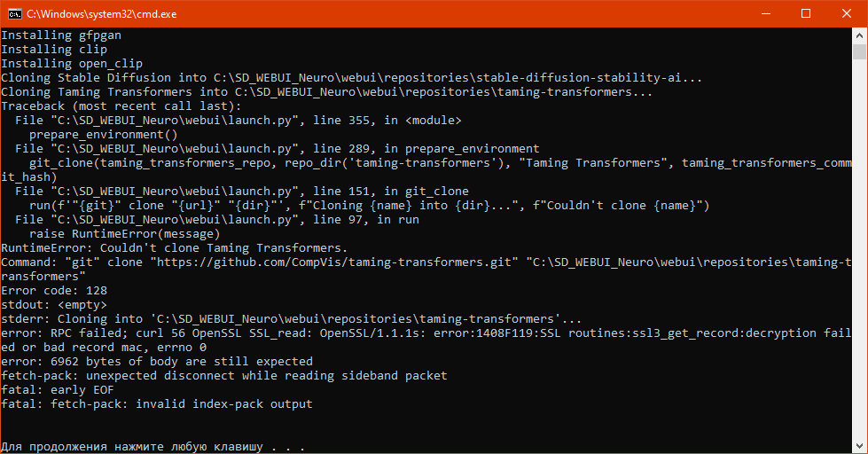Click the "RuntimeError: Couldn't clone Taming Transformers" line
Viewport: 868px width, 454px height.
[175, 247]
